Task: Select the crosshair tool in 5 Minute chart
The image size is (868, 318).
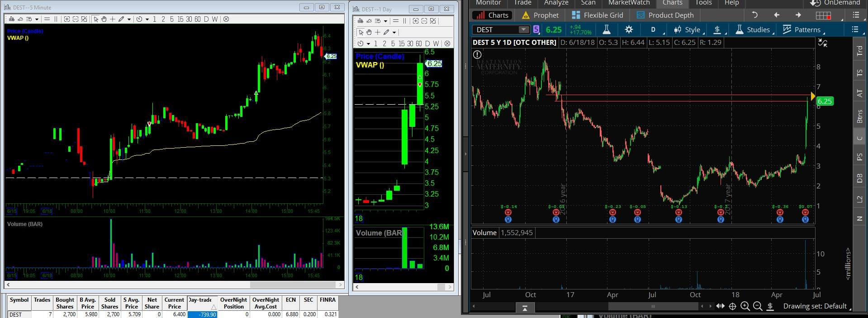Action: coord(113,19)
